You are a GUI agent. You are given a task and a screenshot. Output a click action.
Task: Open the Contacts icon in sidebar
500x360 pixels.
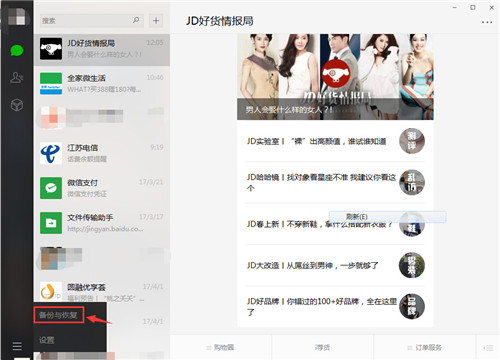pyautogui.click(x=17, y=78)
